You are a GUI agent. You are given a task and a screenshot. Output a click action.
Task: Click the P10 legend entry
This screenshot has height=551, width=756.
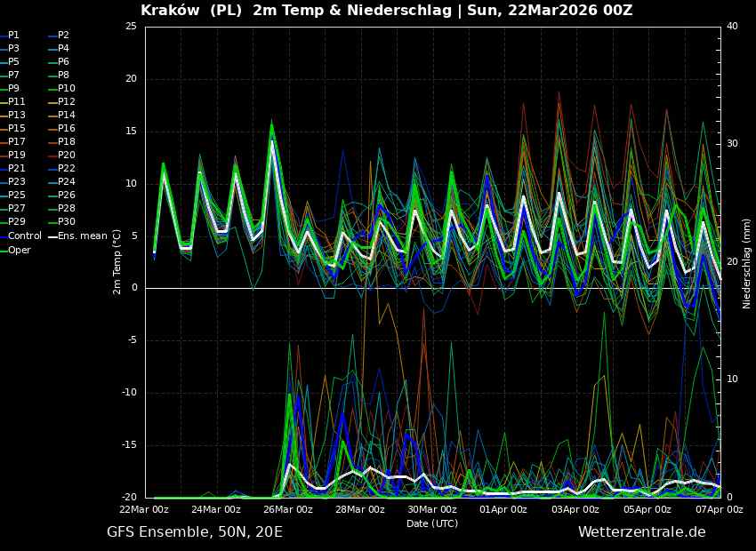tap(61, 88)
